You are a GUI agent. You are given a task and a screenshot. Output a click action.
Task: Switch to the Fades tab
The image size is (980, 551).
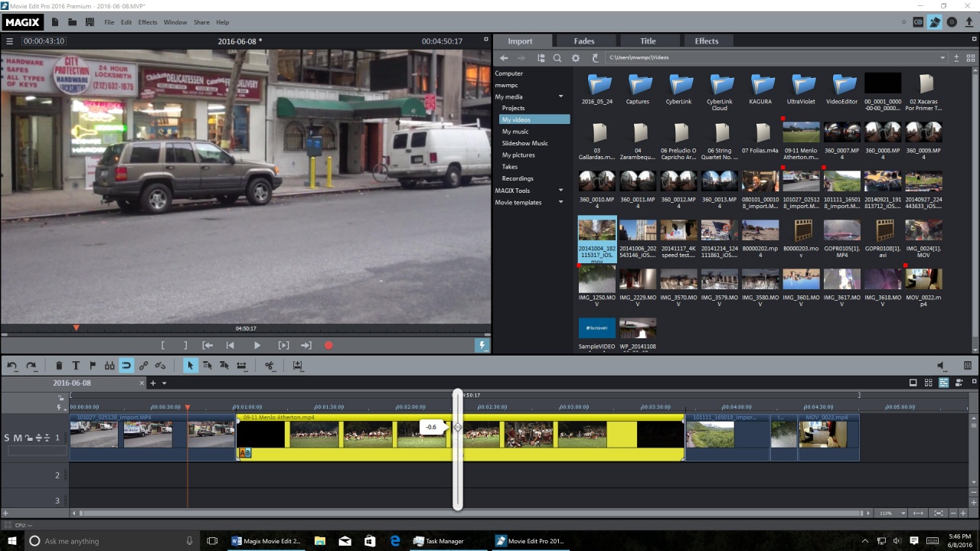pos(583,41)
